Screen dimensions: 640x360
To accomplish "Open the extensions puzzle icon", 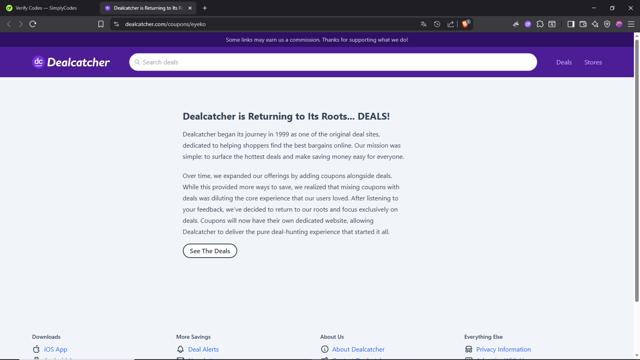I will click(x=540, y=24).
